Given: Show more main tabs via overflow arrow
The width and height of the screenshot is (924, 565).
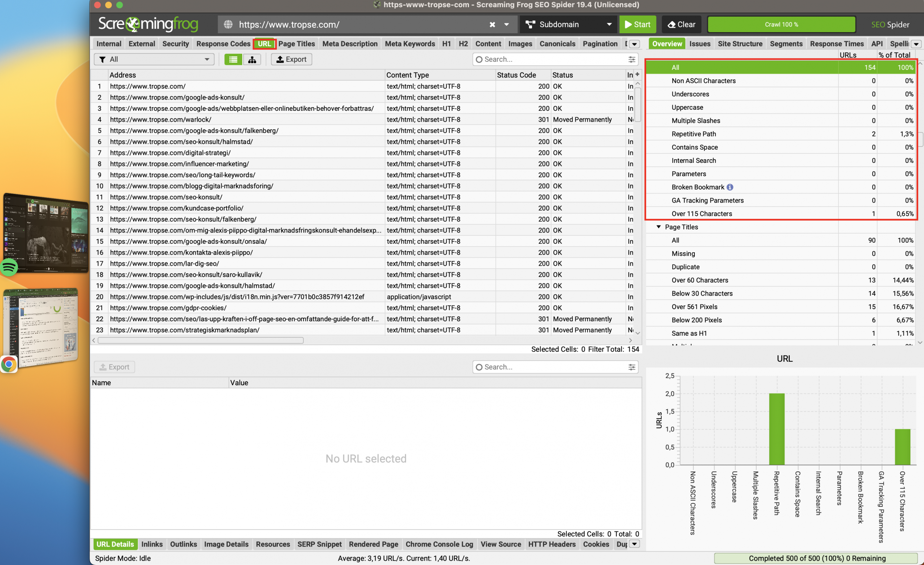Looking at the screenshot, I should pos(634,44).
